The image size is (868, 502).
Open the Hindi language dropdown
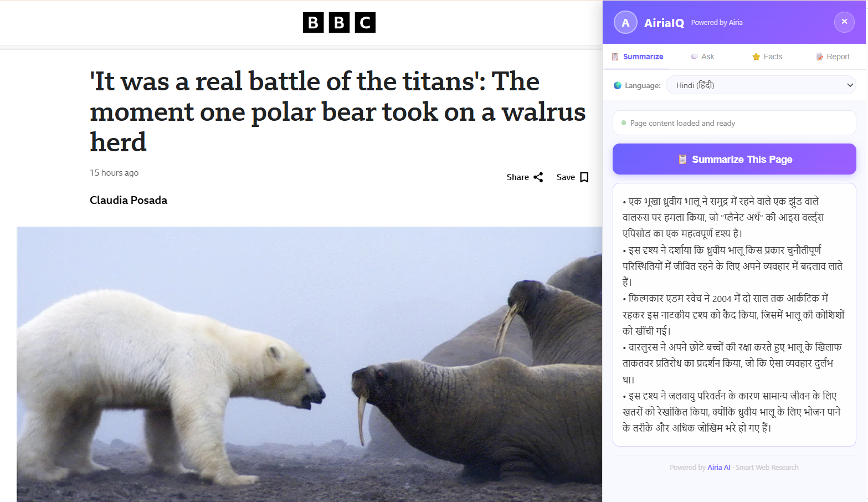pyautogui.click(x=761, y=85)
